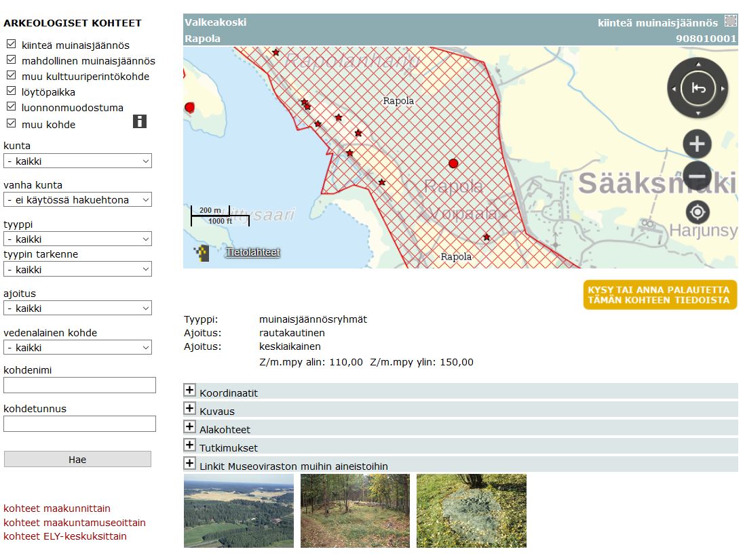
Task: Disable the luonnonmuodostuma checkbox
Action: tap(11, 107)
